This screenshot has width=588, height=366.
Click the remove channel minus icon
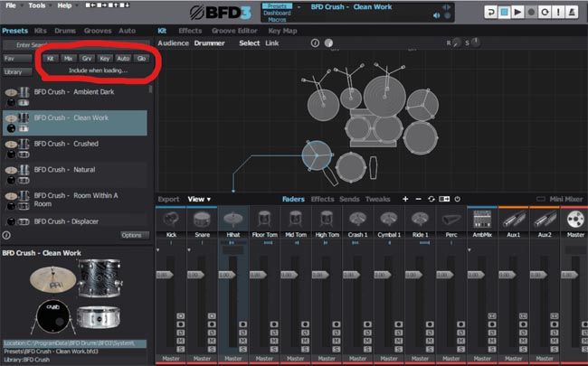coord(419,199)
